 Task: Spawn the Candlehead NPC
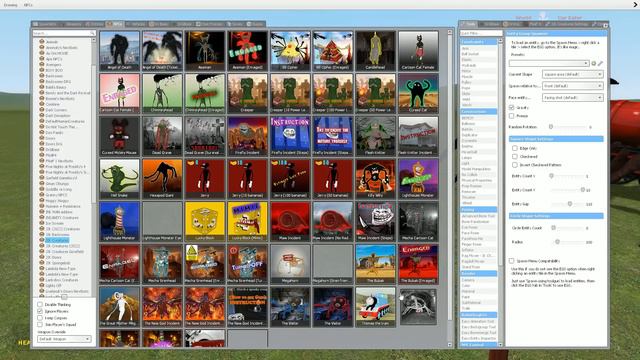(376, 51)
